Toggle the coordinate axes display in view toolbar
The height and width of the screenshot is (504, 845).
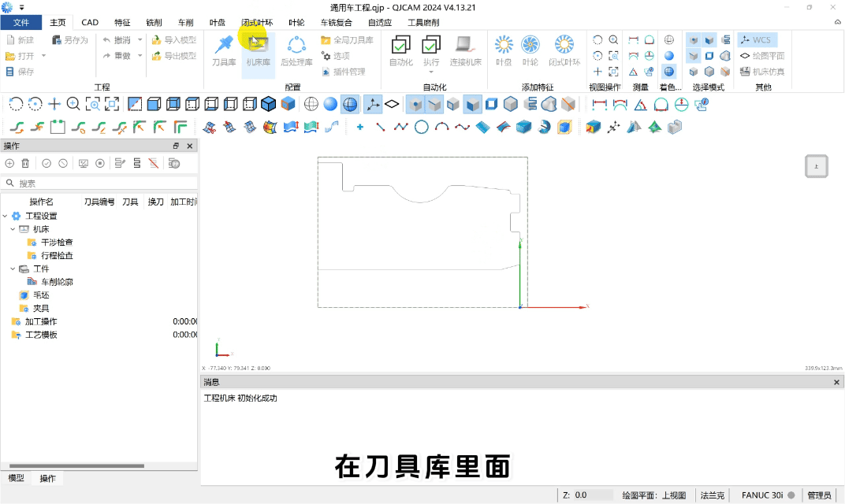pyautogui.click(x=372, y=104)
